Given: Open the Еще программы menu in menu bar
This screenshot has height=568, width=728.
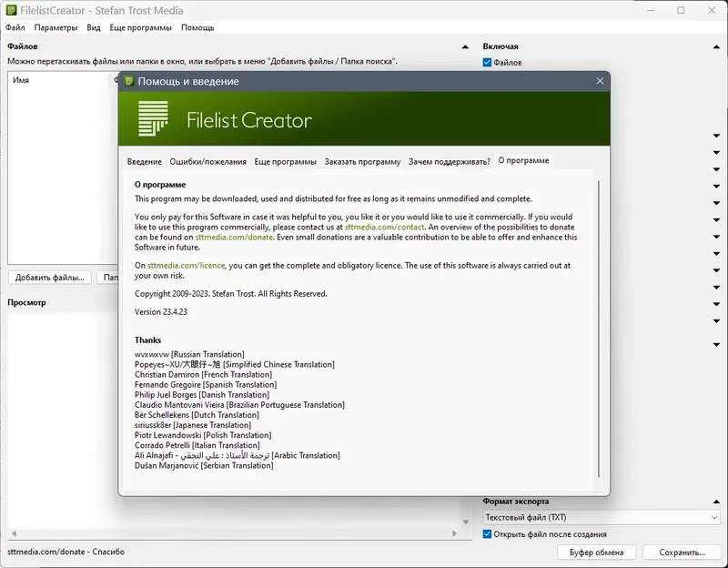Looking at the screenshot, I should [x=141, y=28].
